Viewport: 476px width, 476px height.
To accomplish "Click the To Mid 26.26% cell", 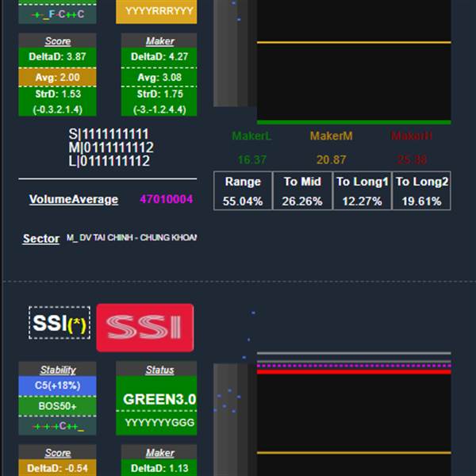I will click(x=302, y=191).
